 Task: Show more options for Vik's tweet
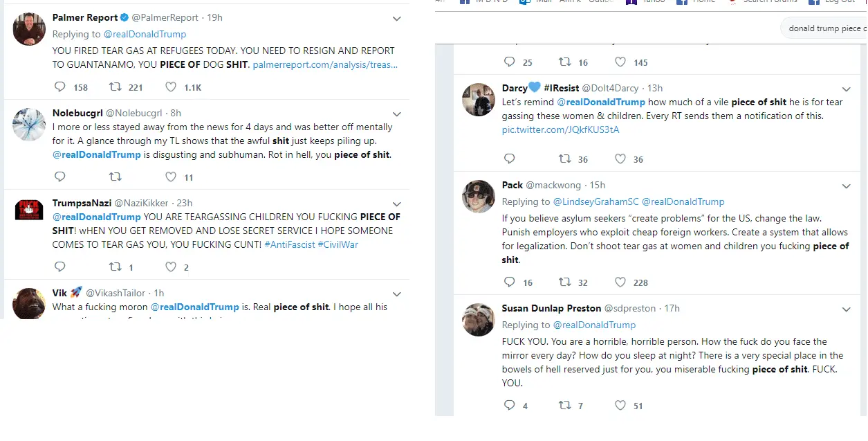[397, 294]
